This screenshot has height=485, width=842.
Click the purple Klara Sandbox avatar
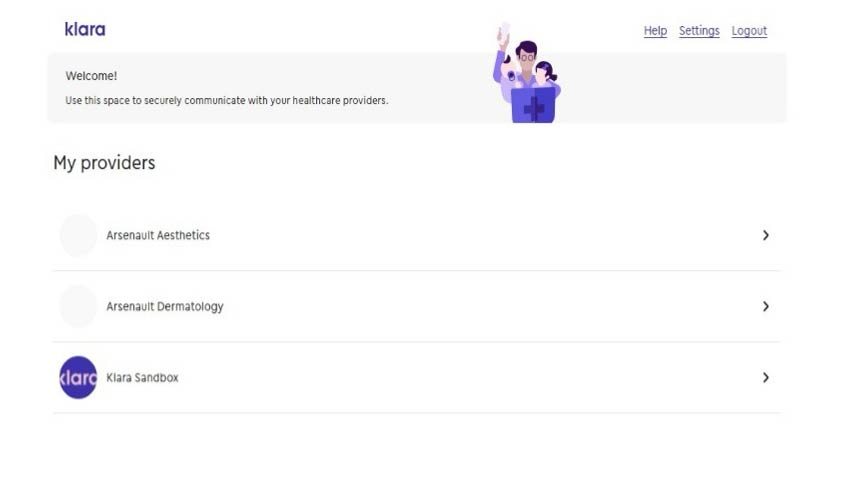coord(78,378)
